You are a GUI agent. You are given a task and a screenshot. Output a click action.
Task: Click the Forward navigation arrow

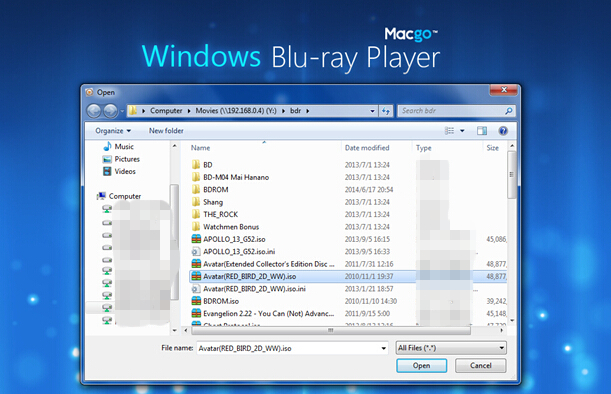pyautogui.click(x=110, y=111)
